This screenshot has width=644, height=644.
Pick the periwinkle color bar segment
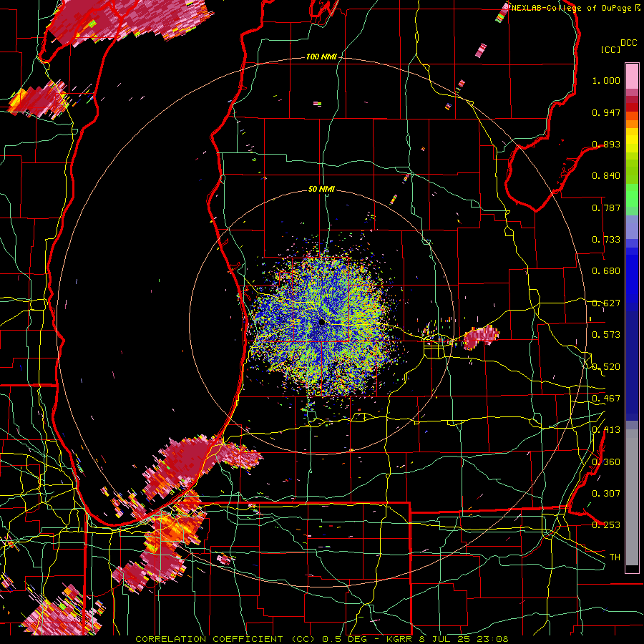(x=632, y=227)
